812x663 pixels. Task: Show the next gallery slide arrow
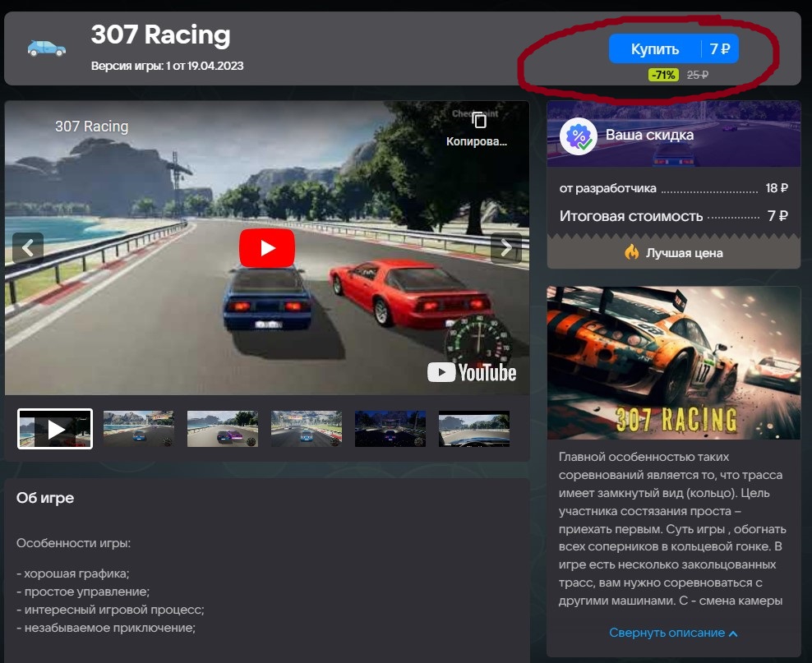[x=506, y=248]
